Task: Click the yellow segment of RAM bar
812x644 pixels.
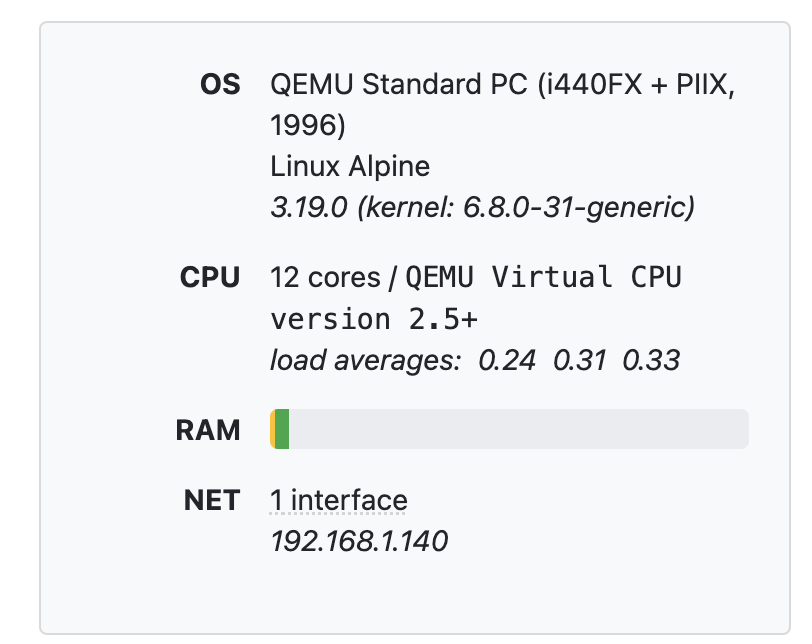Action: click(x=272, y=429)
